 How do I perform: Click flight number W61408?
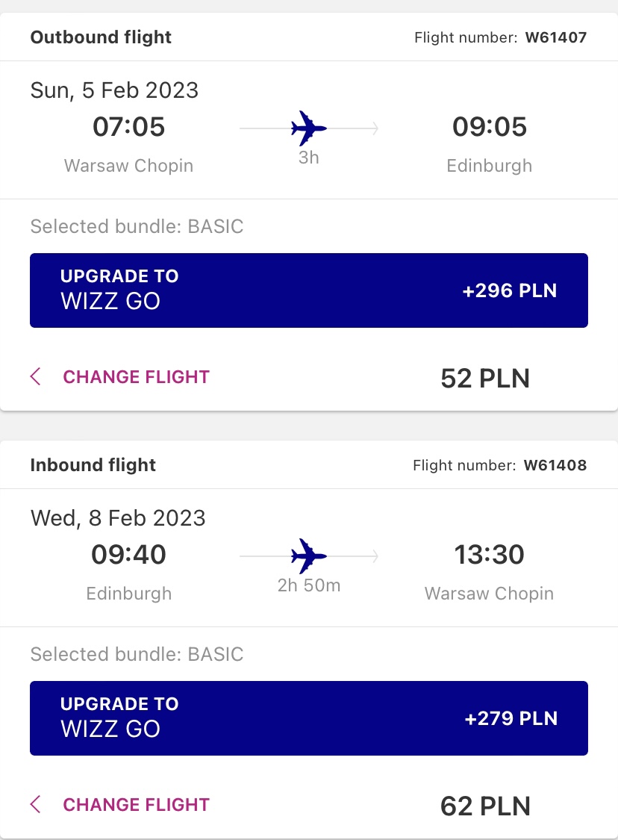[555, 465]
